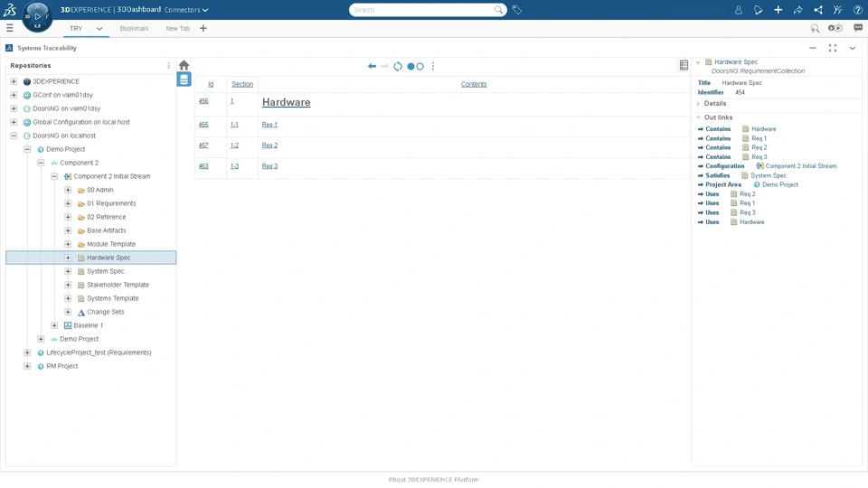This screenshot has width=868, height=488.
Task: Expand the Baseline 1 node
Action: click(x=54, y=325)
